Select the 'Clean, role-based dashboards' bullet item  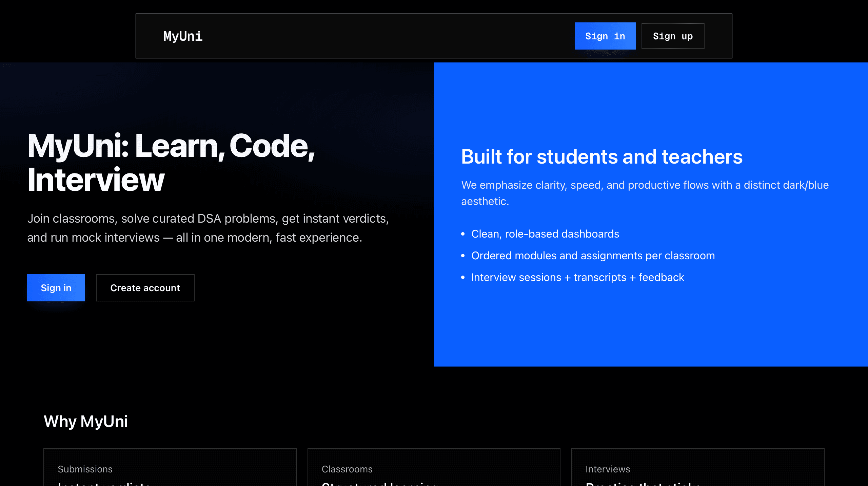[545, 234]
